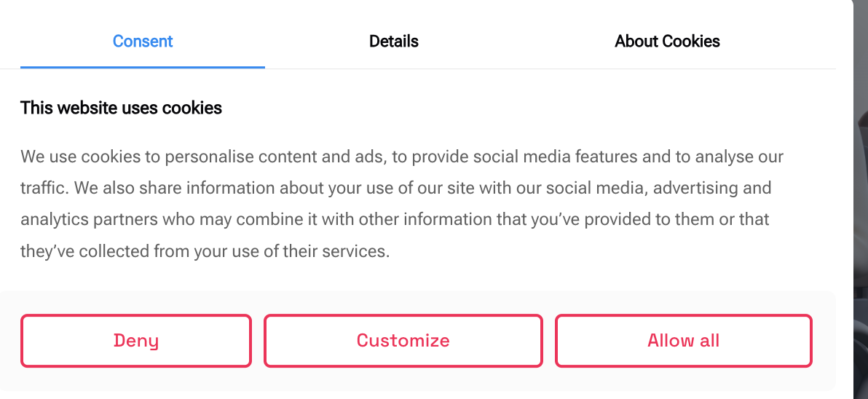Accept cookies with Allow all
868x399 pixels.
[x=683, y=340]
